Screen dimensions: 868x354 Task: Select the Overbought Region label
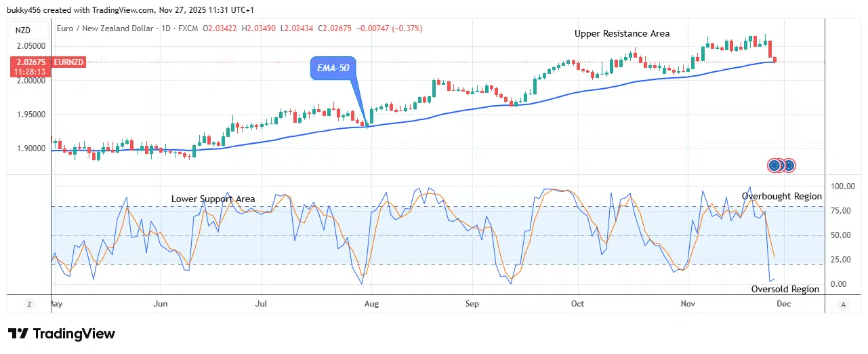781,196
